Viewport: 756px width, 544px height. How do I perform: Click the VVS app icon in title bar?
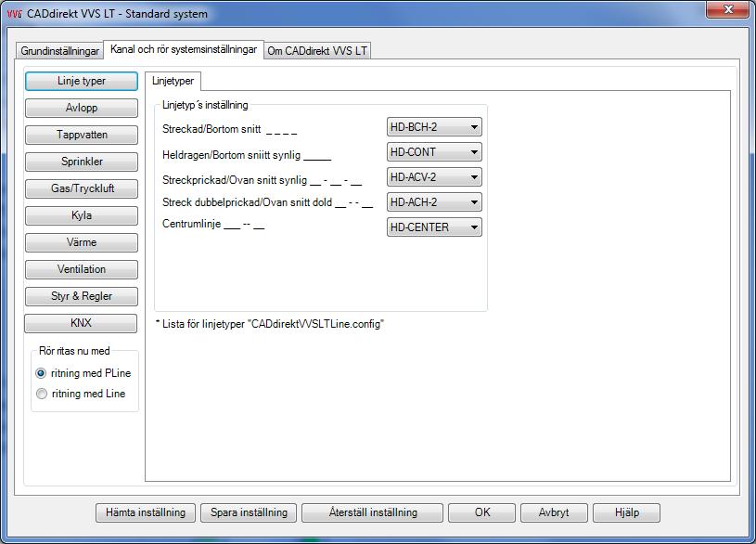(15, 14)
